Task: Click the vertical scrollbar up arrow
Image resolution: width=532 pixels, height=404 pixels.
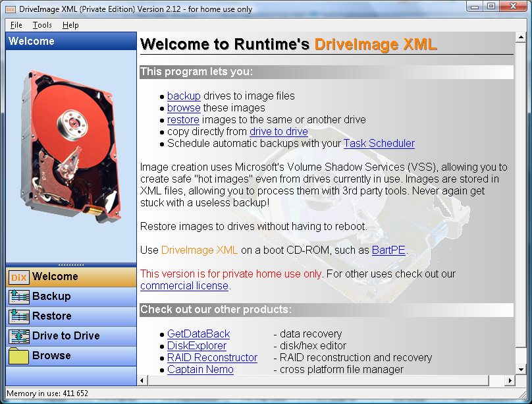Action: click(521, 38)
